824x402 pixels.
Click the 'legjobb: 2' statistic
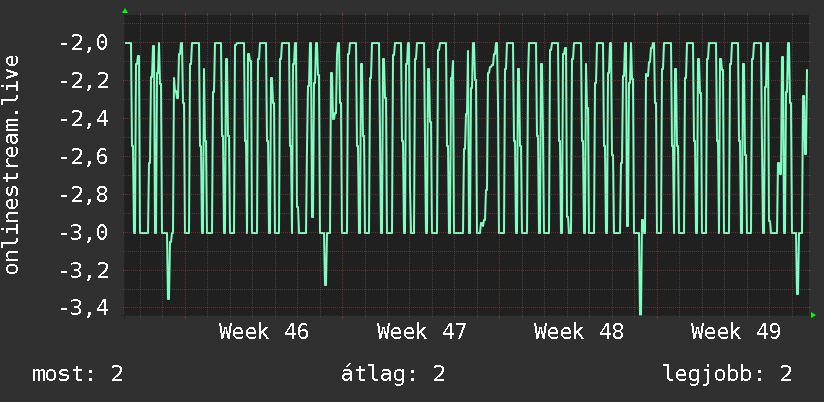(727, 374)
